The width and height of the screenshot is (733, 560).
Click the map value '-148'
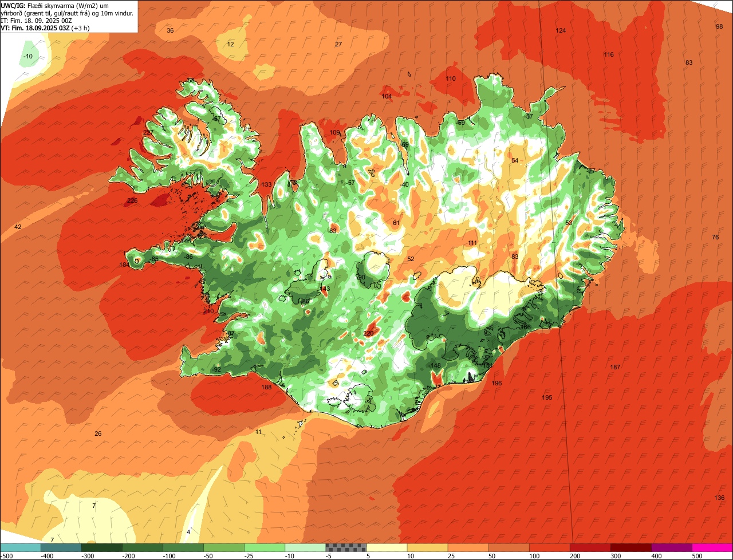point(435,365)
